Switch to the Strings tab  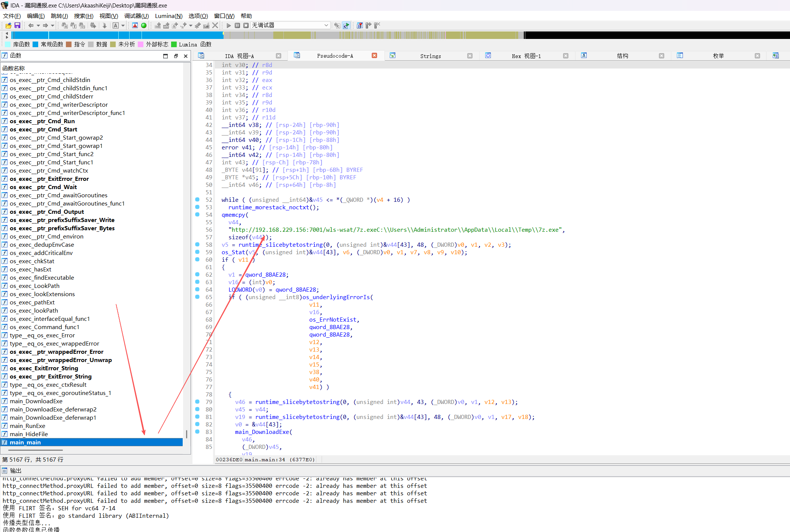(x=430, y=56)
